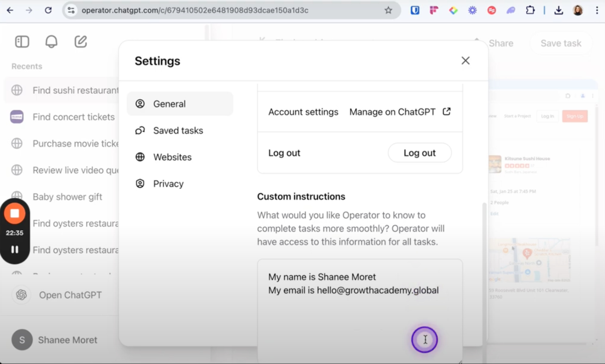Open the Privacy settings tab
This screenshot has width=605, height=364.
(180, 184)
